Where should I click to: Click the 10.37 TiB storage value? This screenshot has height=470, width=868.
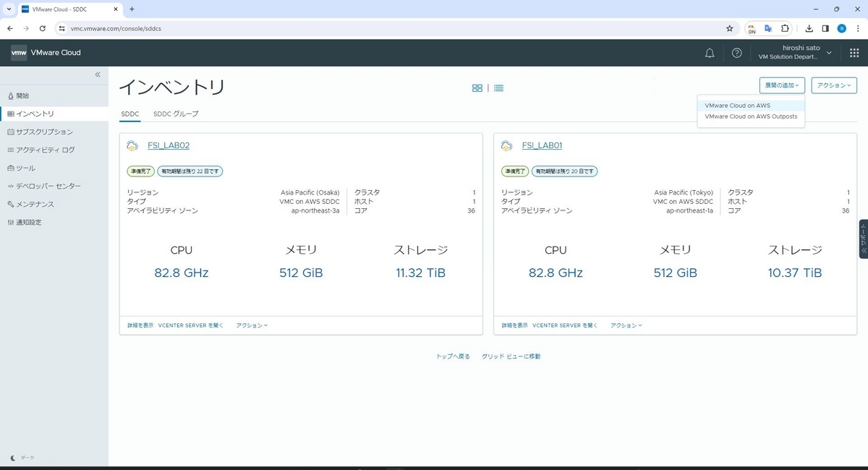(x=795, y=273)
